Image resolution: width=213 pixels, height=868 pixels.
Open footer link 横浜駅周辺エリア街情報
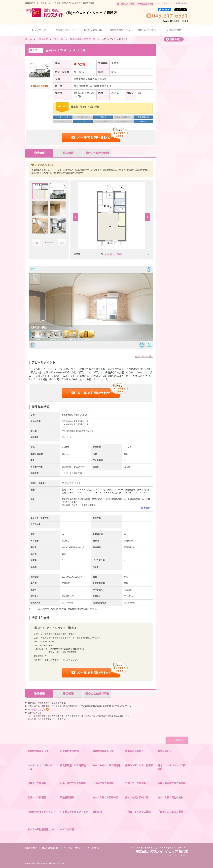click(73, 765)
